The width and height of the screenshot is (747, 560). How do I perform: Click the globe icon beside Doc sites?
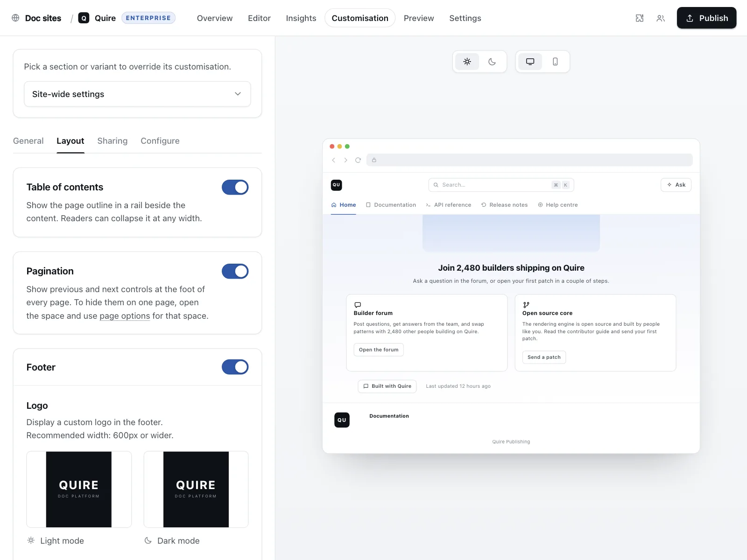pos(15,18)
